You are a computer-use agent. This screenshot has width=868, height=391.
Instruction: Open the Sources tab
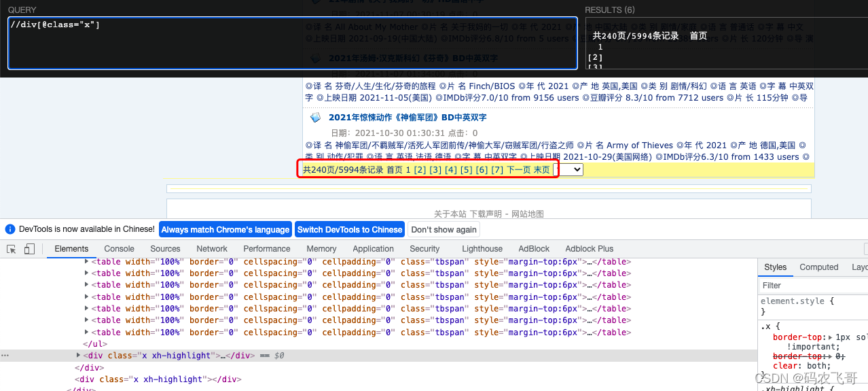click(x=165, y=249)
